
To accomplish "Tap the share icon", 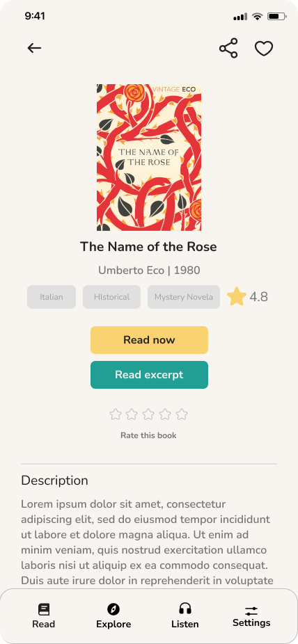I will point(228,48).
